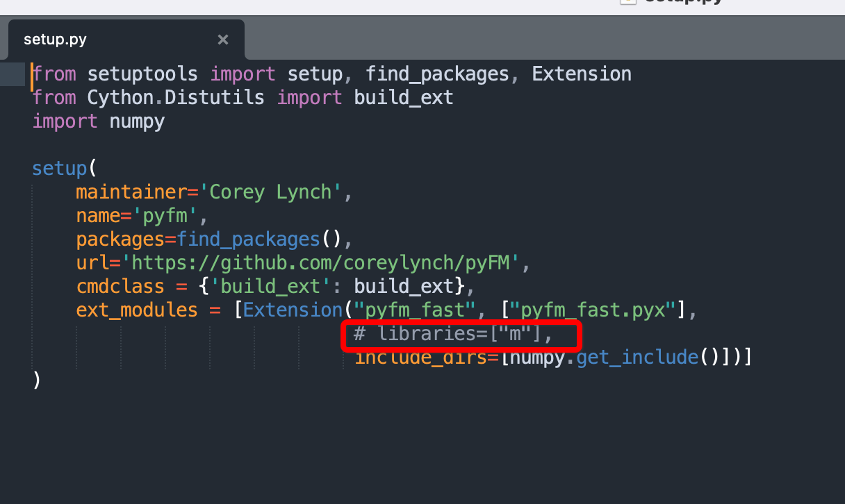Click 'find_packages' in the setuptools import line
Screen dimensions: 845x504
(x=437, y=74)
